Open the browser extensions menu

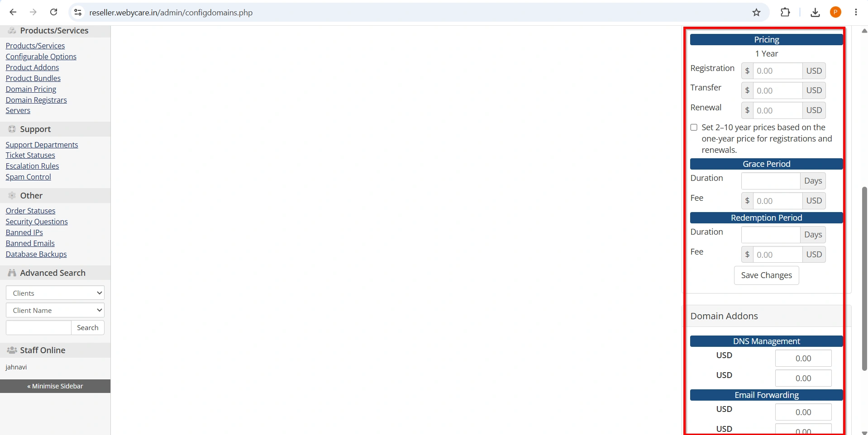tap(785, 12)
